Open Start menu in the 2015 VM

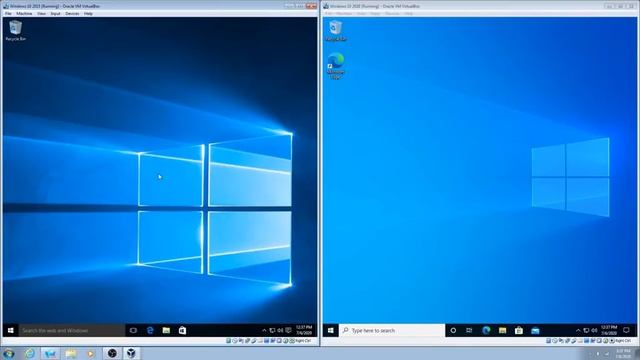(x=11, y=330)
